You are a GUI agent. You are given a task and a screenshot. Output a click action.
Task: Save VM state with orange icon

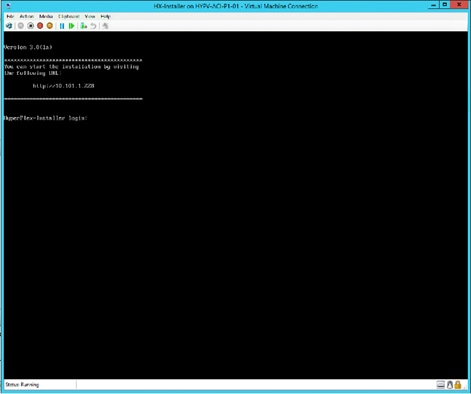pyautogui.click(x=50, y=26)
